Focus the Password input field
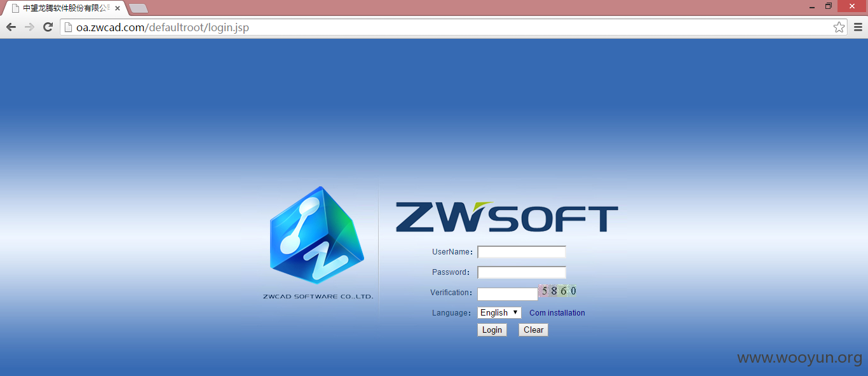Image resolution: width=868 pixels, height=376 pixels. [x=521, y=272]
